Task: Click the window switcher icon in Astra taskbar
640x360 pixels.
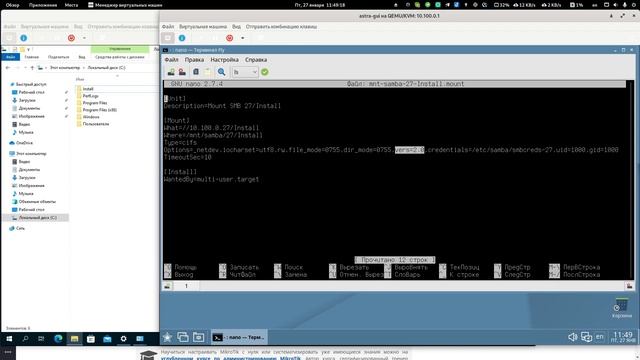Action: [183, 337]
